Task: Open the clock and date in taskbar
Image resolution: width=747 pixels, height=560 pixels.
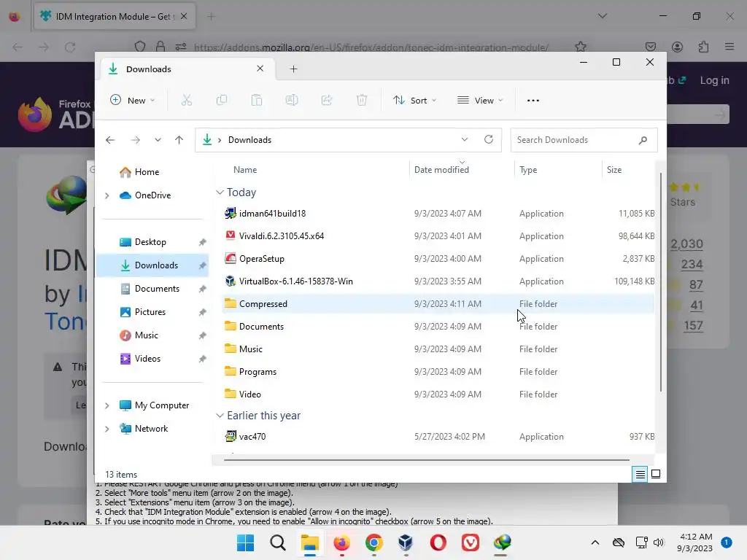Action: point(694,542)
